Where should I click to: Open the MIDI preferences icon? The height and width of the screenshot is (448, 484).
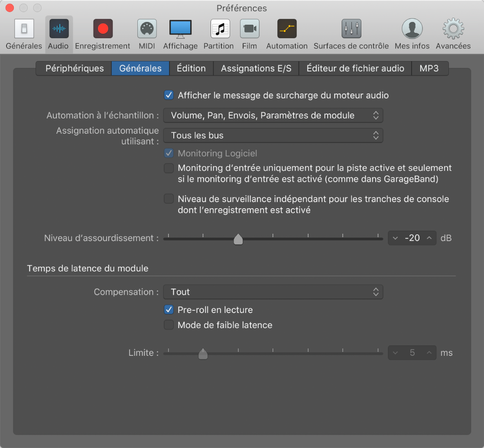147,35
